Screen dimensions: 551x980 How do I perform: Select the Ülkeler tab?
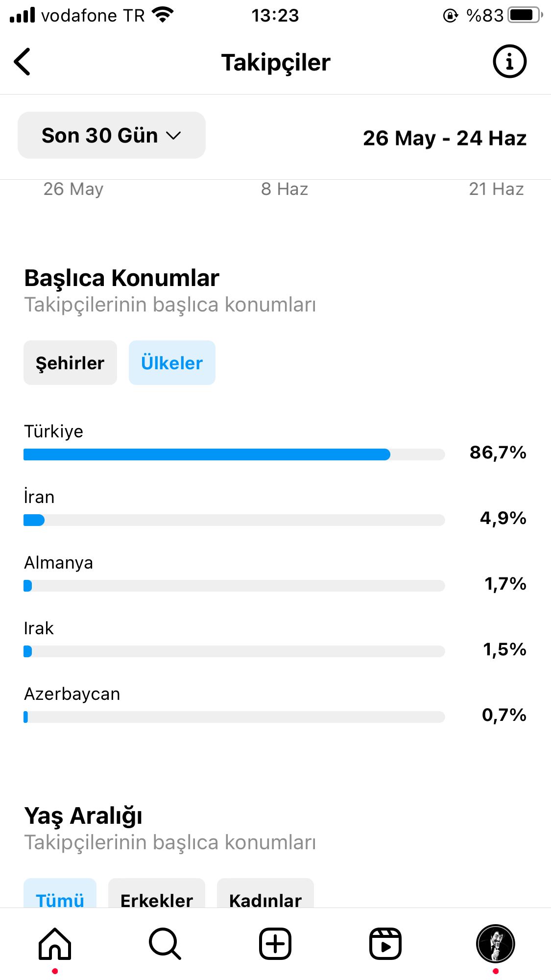(x=172, y=363)
